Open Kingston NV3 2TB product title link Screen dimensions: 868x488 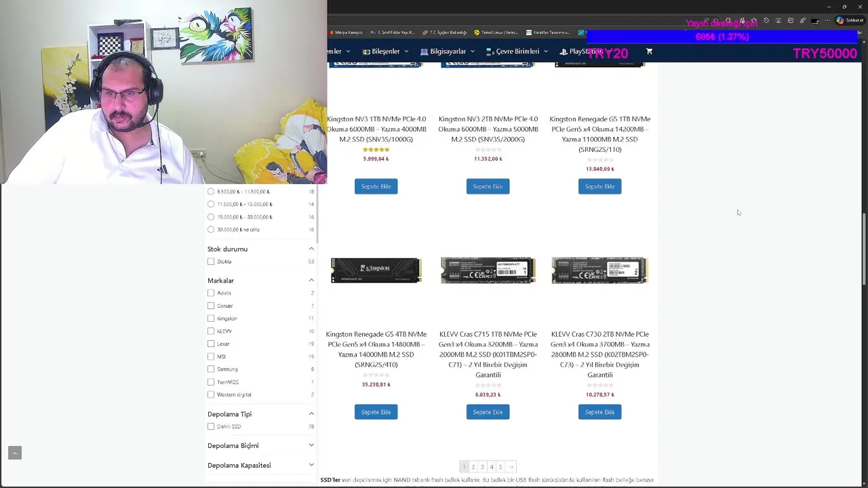click(x=488, y=129)
